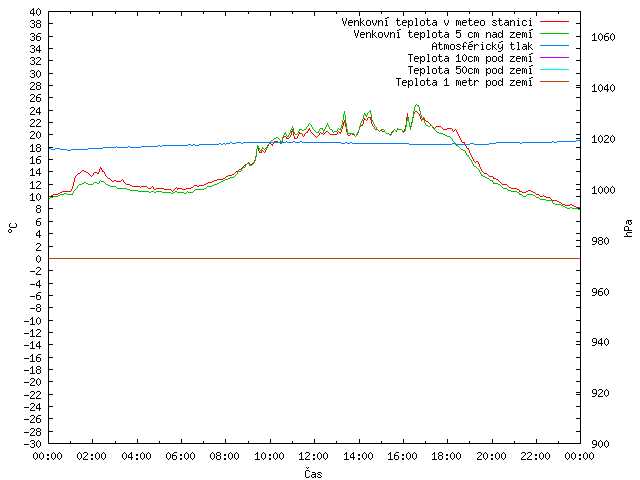Click legend entry 'Teplota 50cm pod zemí'

click(470, 70)
